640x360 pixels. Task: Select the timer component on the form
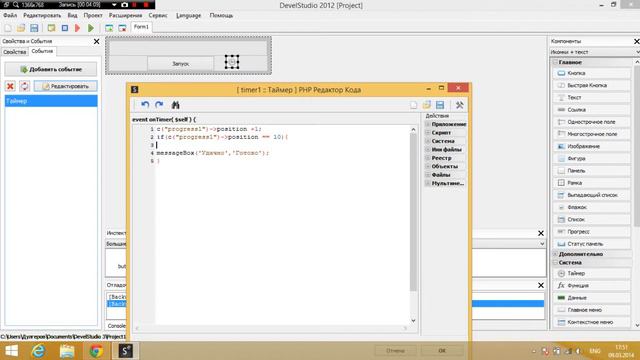click(x=232, y=62)
